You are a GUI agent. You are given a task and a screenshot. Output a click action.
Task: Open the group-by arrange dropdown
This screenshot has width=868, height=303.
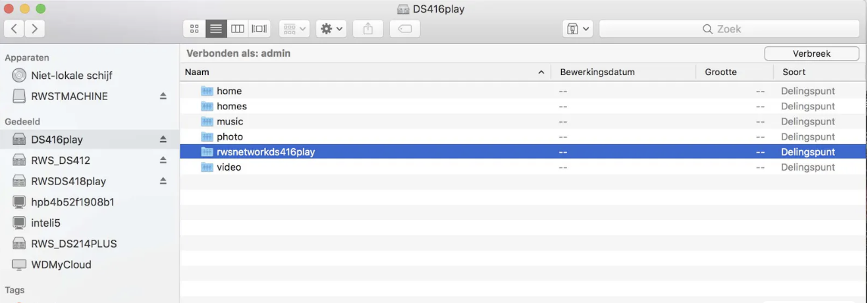click(294, 29)
